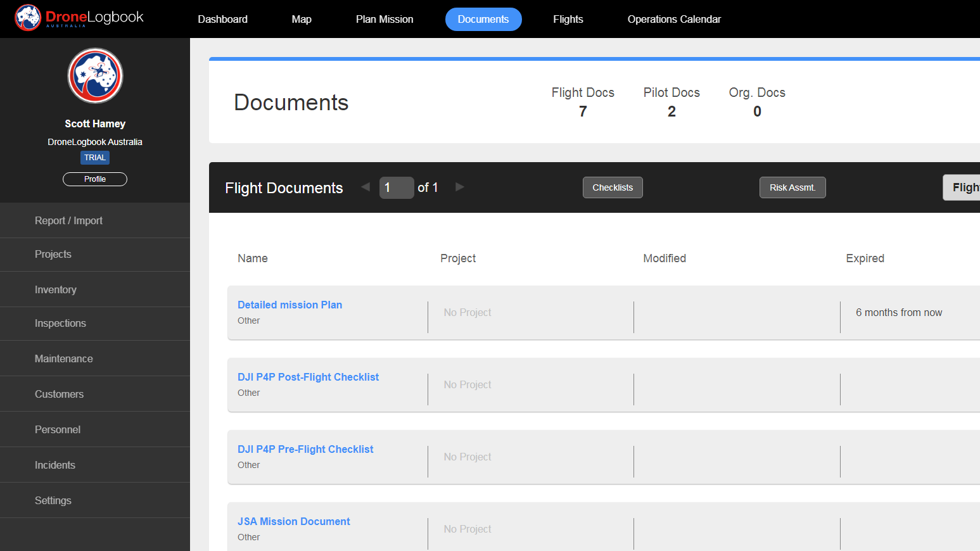
Task: Click the Profile button
Action: [95, 179]
